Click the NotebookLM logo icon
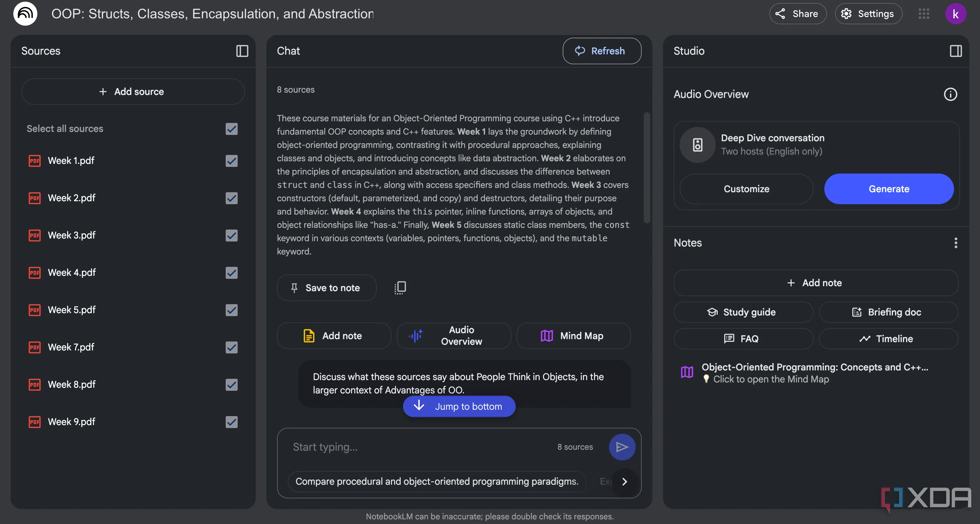The image size is (980, 524). coord(25,14)
